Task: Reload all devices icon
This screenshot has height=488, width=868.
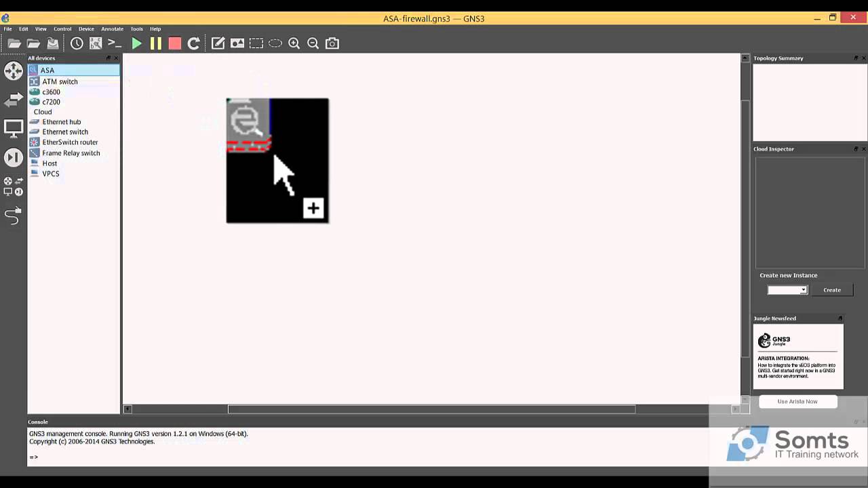Action: pyautogui.click(x=193, y=43)
